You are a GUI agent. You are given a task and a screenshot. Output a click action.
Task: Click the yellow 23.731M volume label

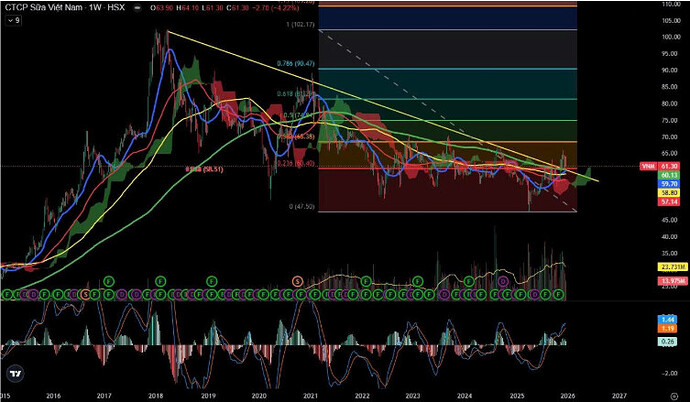[672, 267]
